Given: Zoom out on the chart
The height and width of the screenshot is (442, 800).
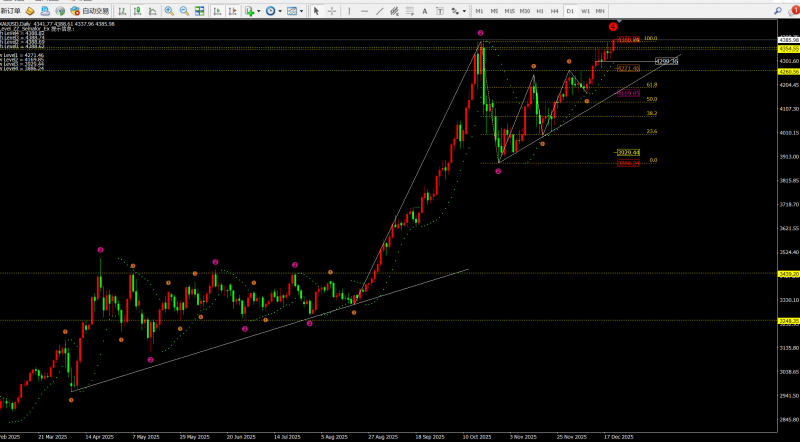Looking at the screenshot, I should tap(184, 10).
